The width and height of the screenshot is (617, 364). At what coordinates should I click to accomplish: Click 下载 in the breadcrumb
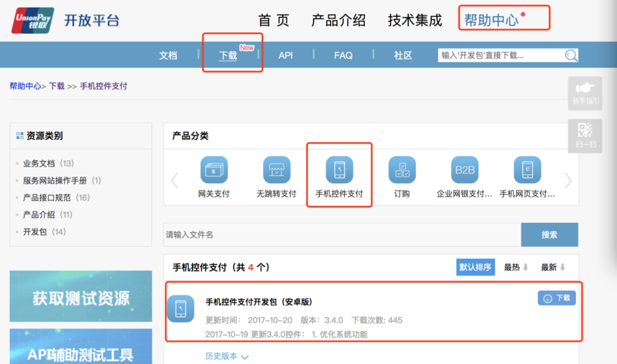[56, 86]
